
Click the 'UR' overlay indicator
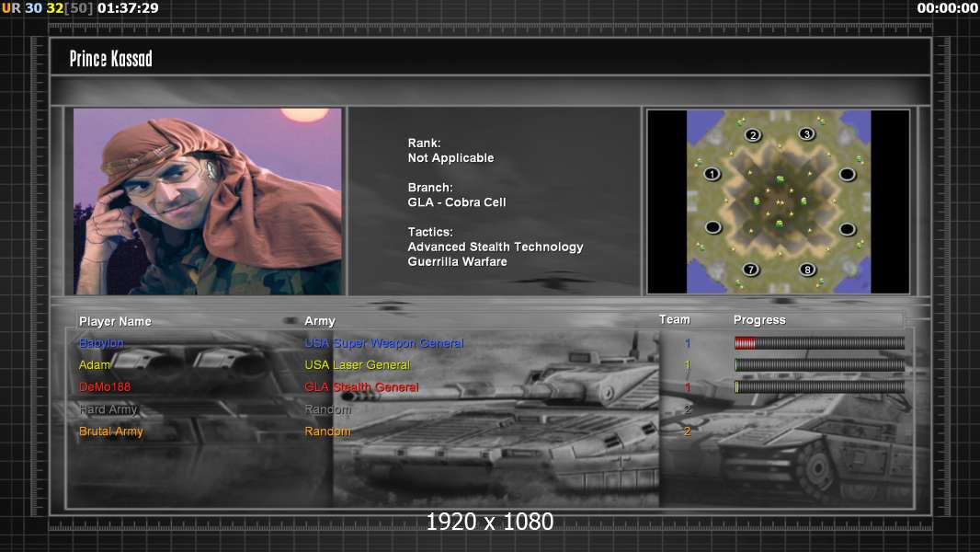coord(11,8)
